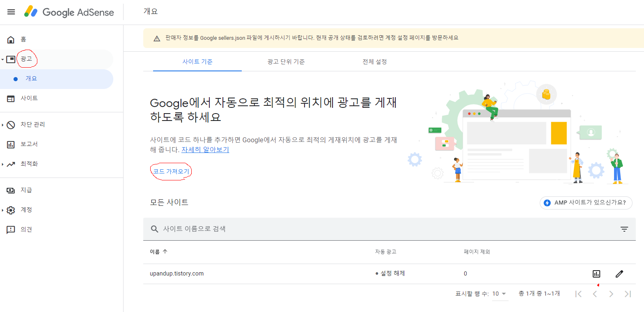Switch to the 사이트 기준 tab
The width and height of the screenshot is (644, 312).
(197, 61)
